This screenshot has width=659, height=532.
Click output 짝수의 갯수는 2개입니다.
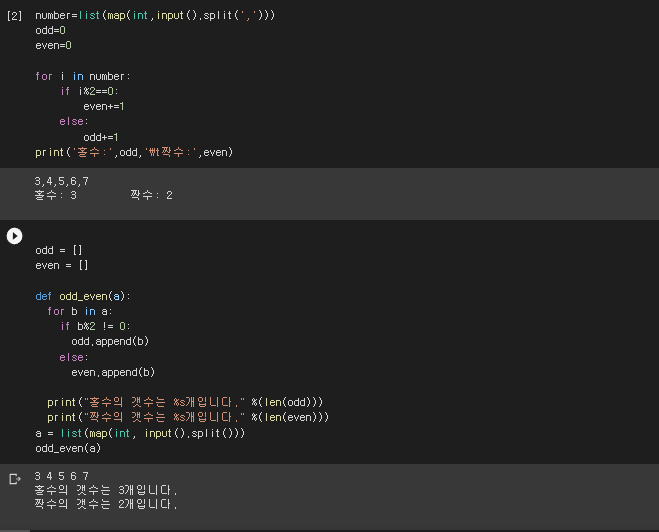106,504
